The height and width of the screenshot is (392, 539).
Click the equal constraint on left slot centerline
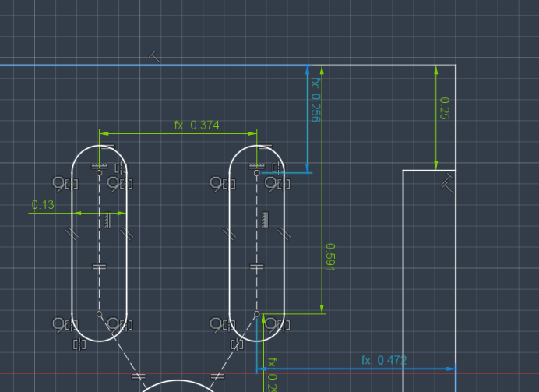click(x=100, y=267)
